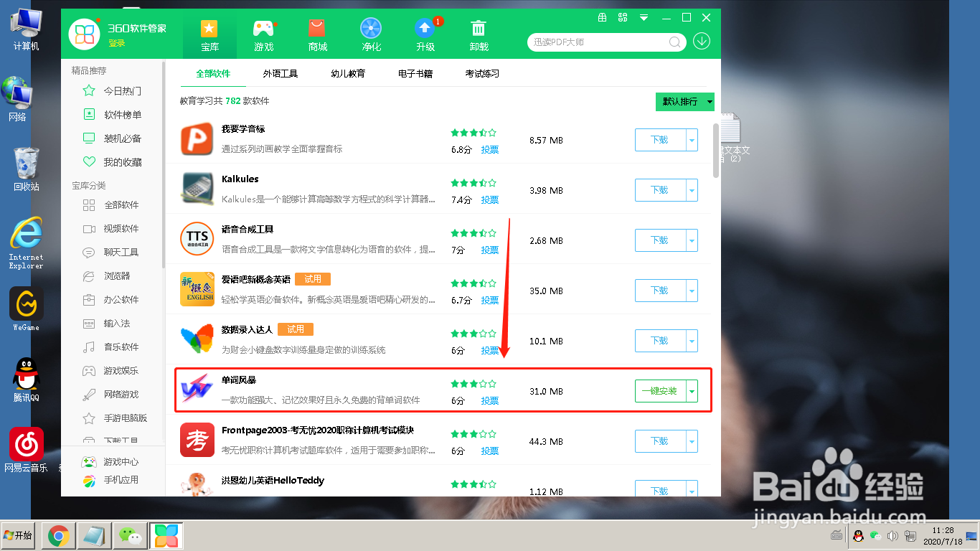Viewport: 980px width, 551px height.
Task: Click the volume icon in system tray
Action: tap(893, 535)
